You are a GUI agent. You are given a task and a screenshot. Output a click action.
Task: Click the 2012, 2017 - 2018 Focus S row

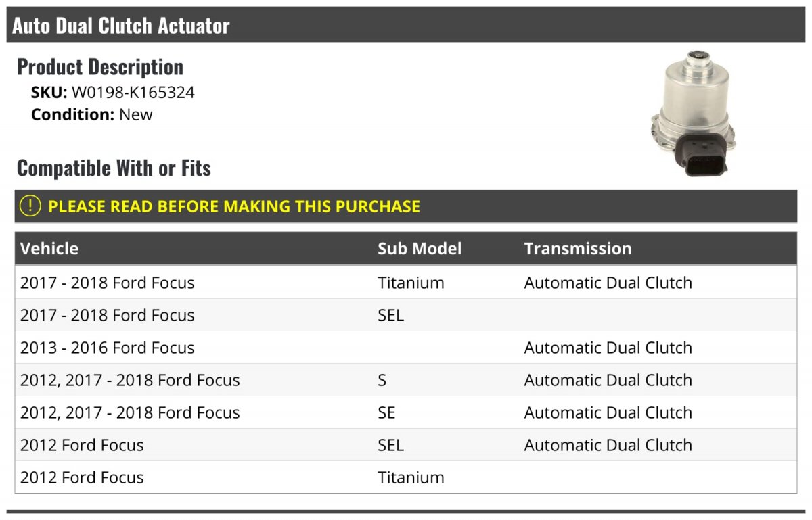coord(406,380)
